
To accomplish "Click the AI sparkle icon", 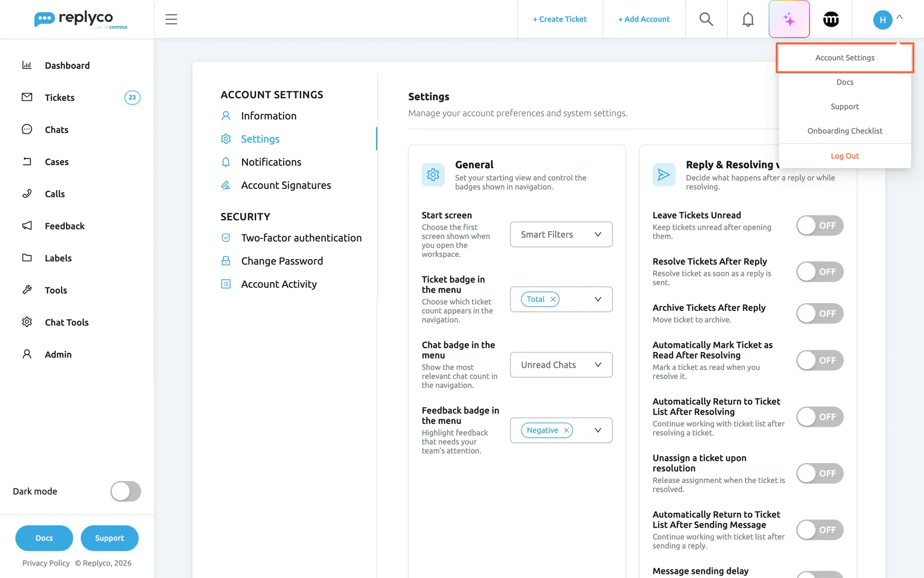I will tap(789, 20).
